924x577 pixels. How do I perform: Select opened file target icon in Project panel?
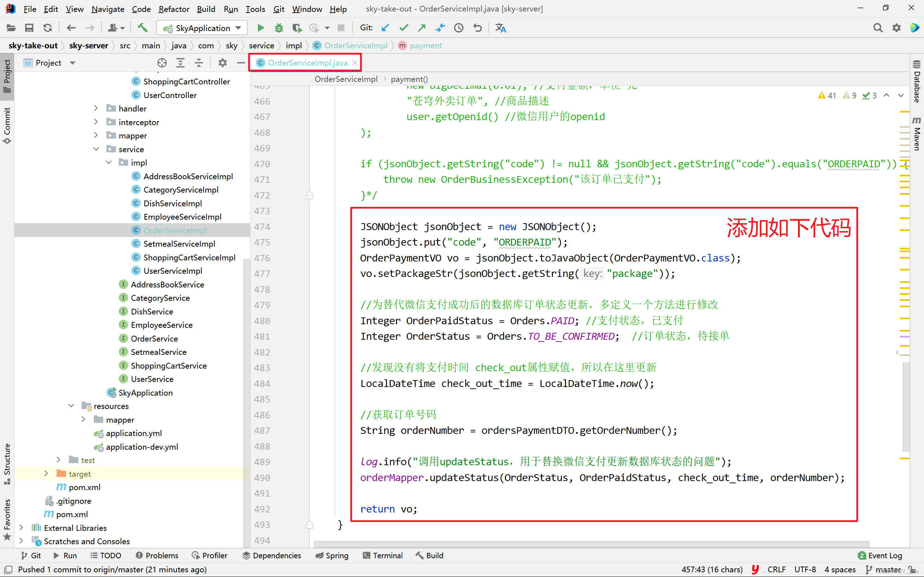tap(162, 63)
